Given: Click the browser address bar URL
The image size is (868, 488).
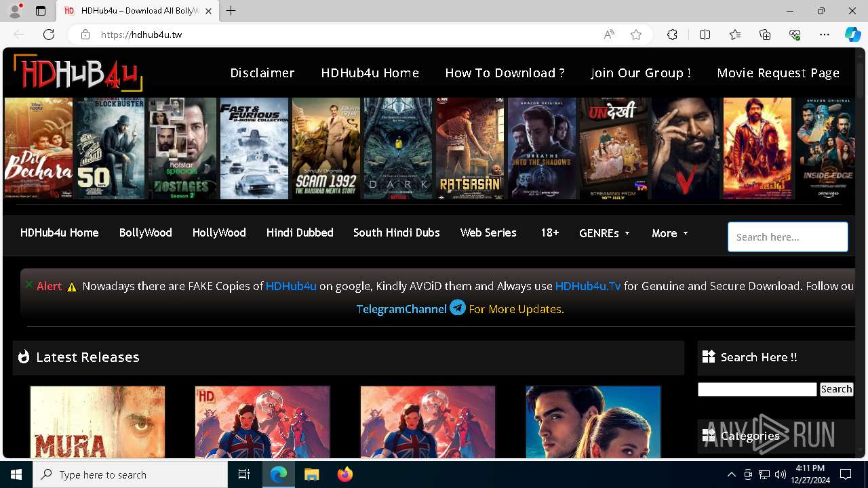Looking at the screenshot, I should 141,35.
